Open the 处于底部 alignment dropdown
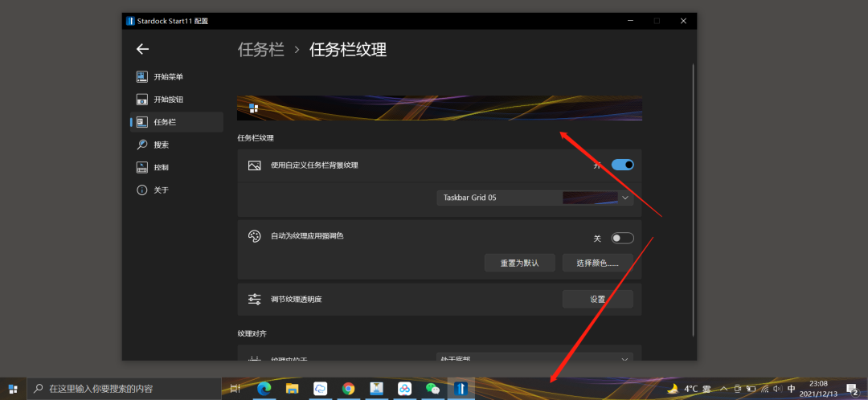This screenshot has width=868, height=400. (534, 358)
